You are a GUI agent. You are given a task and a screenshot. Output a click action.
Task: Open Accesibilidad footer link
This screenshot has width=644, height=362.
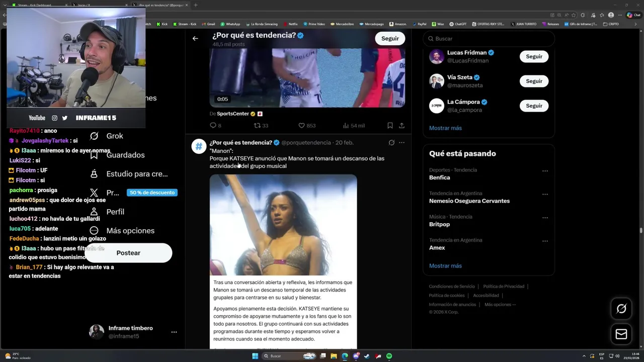click(486, 296)
